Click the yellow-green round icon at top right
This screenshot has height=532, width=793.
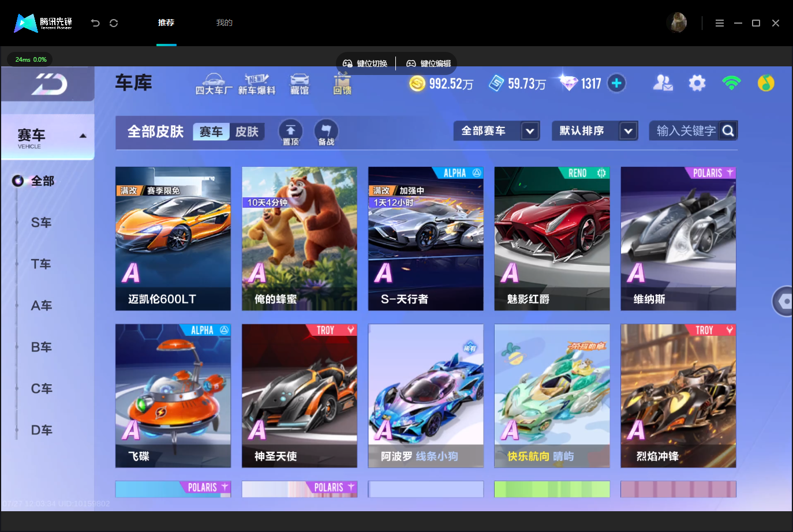766,83
